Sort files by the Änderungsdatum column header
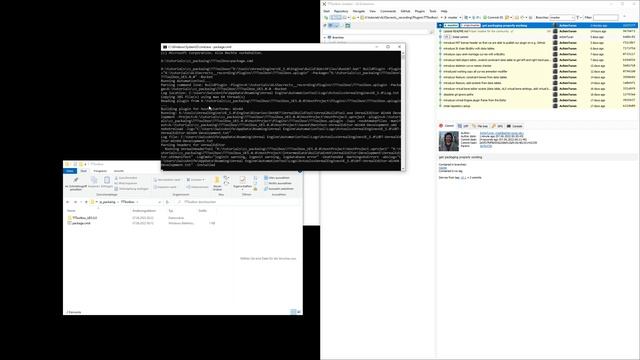This screenshot has width=640, height=360. coord(144,211)
